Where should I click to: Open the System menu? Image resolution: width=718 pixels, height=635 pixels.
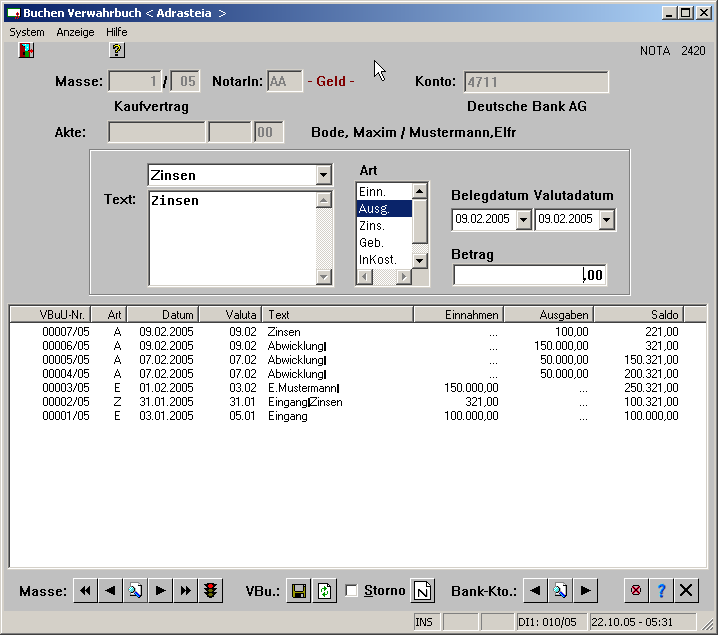point(27,32)
